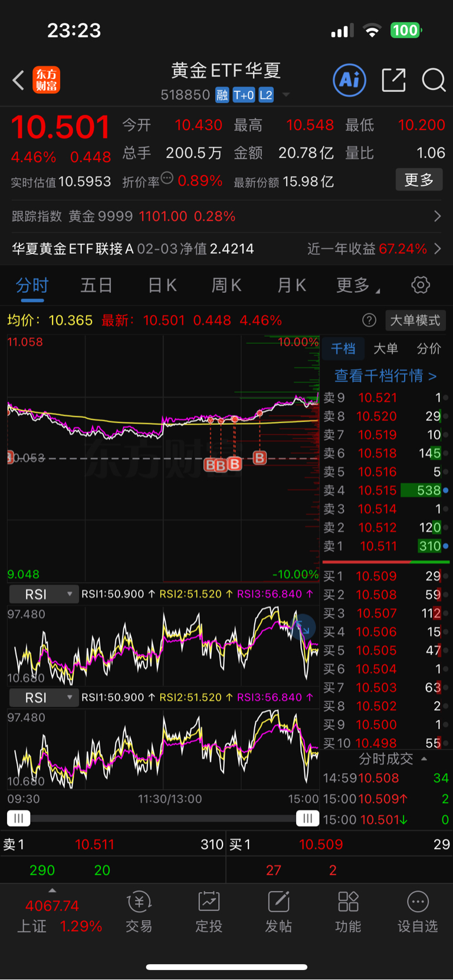
Task: Grab the left time range slider handle
Action: coord(19,819)
